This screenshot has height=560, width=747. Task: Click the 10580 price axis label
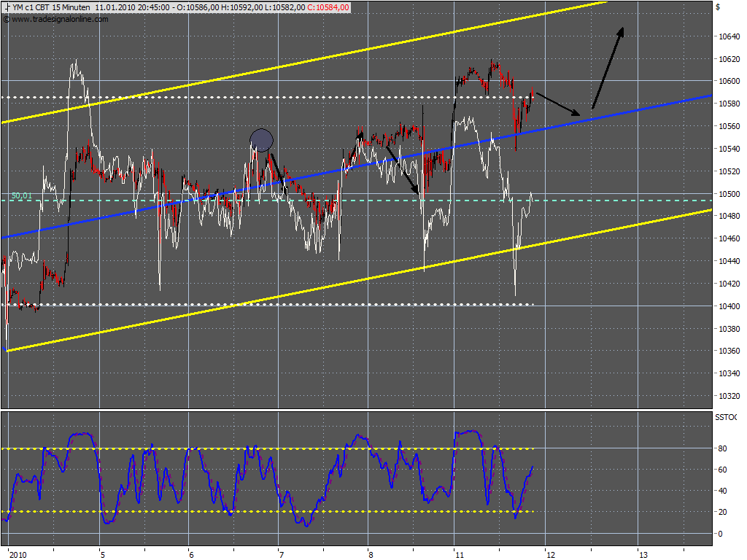(729, 104)
